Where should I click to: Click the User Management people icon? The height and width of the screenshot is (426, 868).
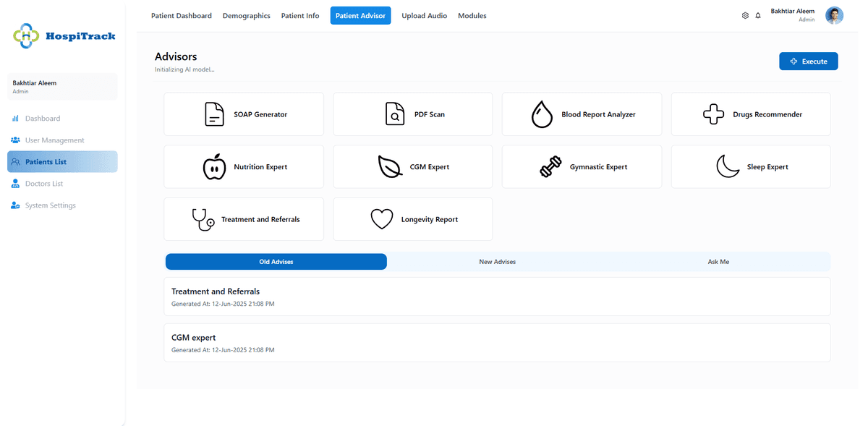[16, 140]
